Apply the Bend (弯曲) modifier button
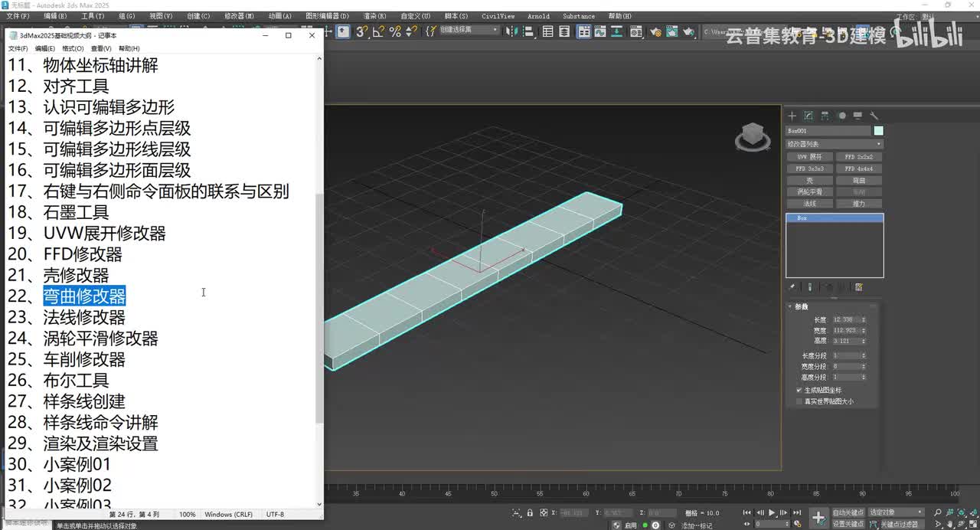The width and height of the screenshot is (980, 530). point(859,181)
